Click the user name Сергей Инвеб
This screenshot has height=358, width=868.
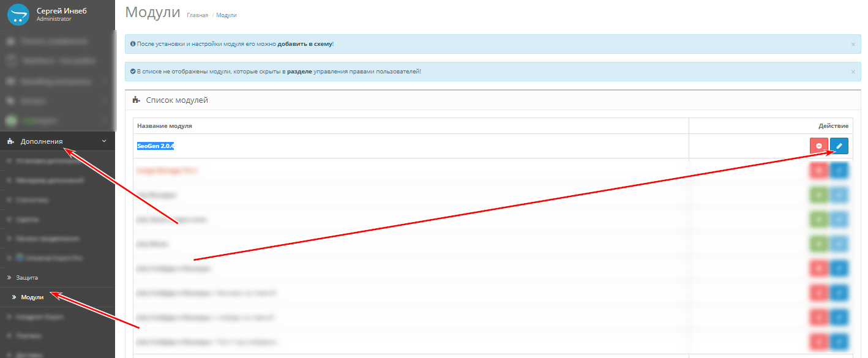(x=62, y=10)
